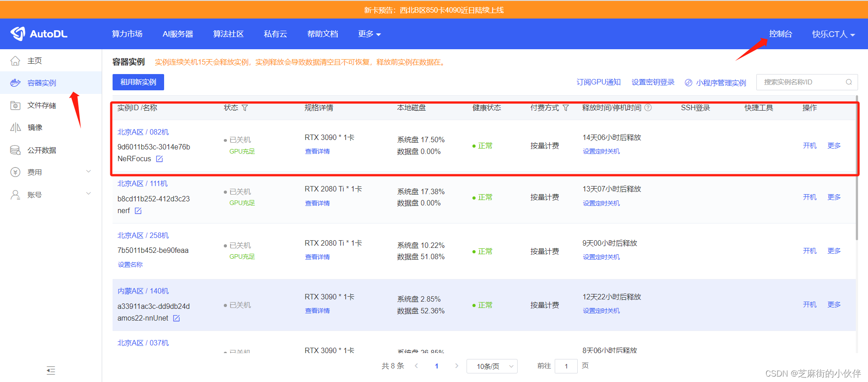Click the database icon beside 公开数据

[15, 150]
